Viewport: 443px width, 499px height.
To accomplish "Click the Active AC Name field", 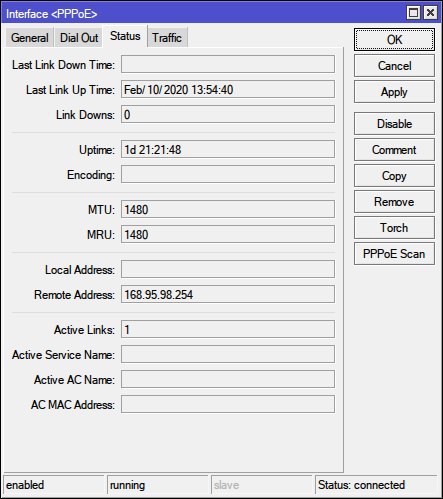I will [228, 379].
